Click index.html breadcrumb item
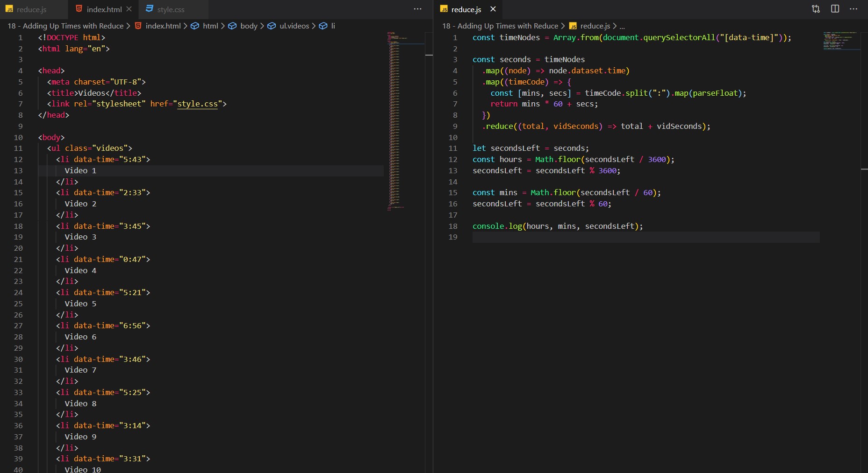Image resolution: width=868 pixels, height=473 pixels. [163, 26]
